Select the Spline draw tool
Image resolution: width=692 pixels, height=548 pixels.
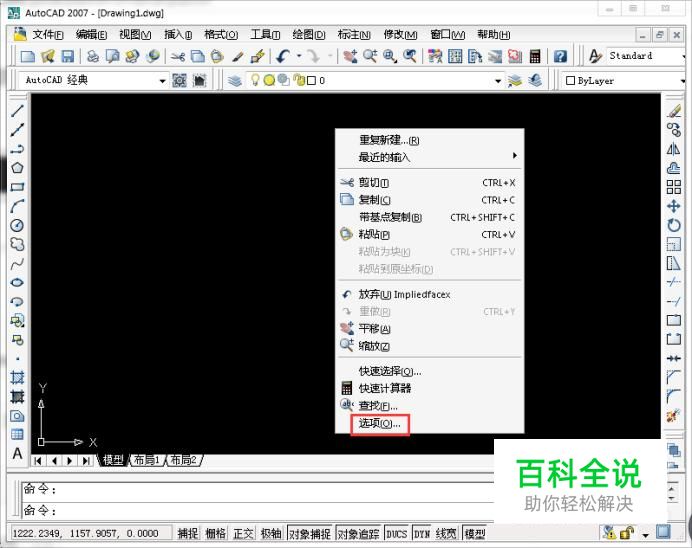[x=17, y=263]
